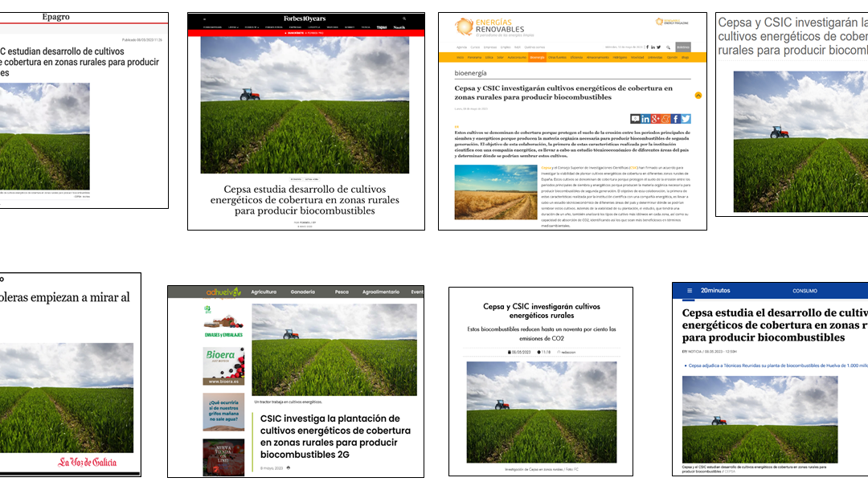Click the redaccion author label
The height and width of the screenshot is (490, 868).
click(x=567, y=352)
